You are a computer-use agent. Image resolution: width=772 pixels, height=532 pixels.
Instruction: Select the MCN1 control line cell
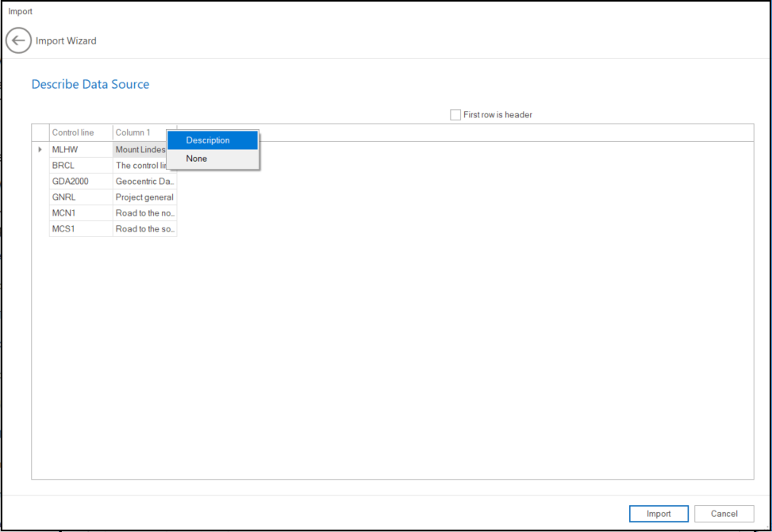tap(80, 213)
